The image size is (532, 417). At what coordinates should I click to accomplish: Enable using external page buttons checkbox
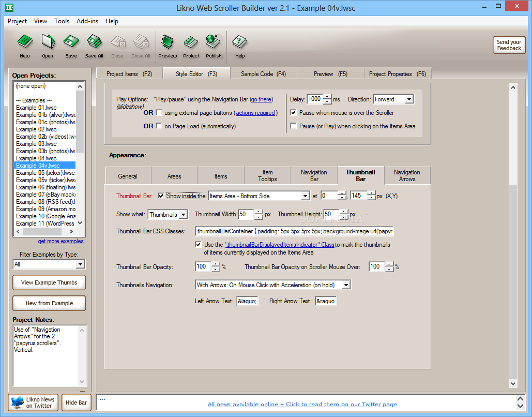159,113
